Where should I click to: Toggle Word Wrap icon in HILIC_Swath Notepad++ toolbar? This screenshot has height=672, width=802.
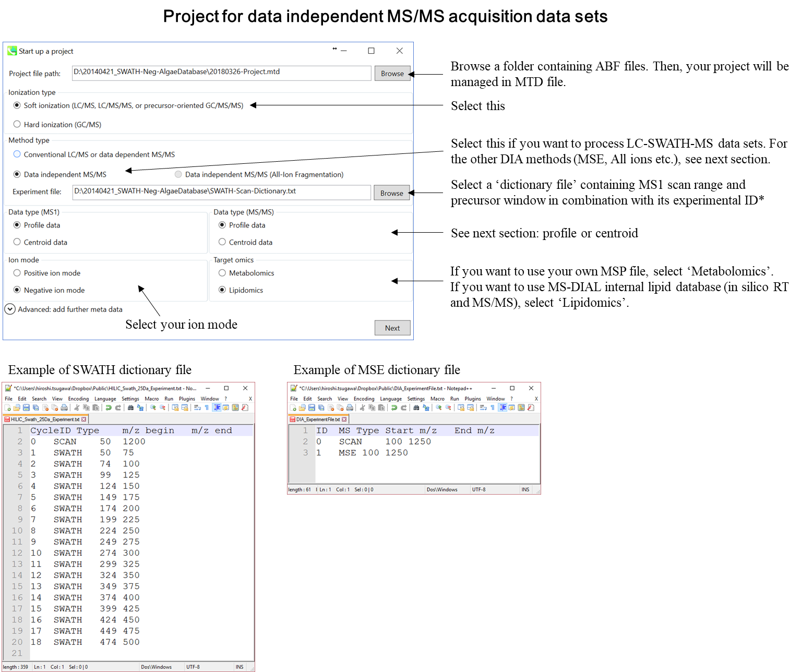(197, 407)
